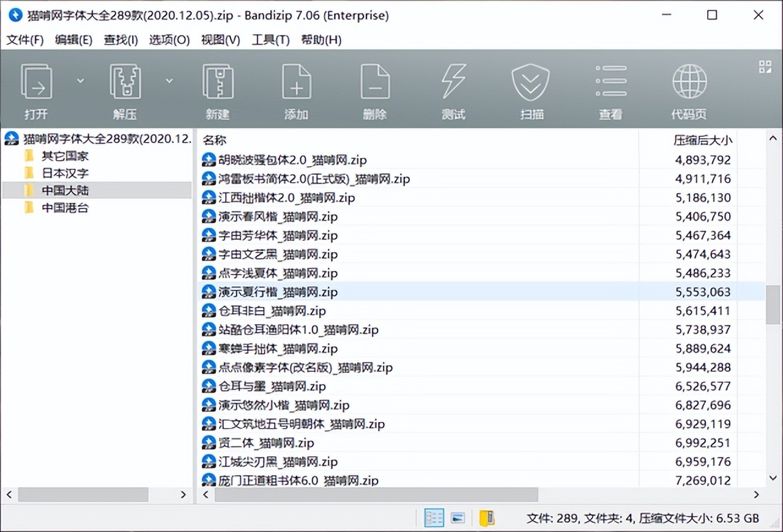783x532 pixels.
Task: Click the Scan (扫描) shield icon
Action: point(530,83)
